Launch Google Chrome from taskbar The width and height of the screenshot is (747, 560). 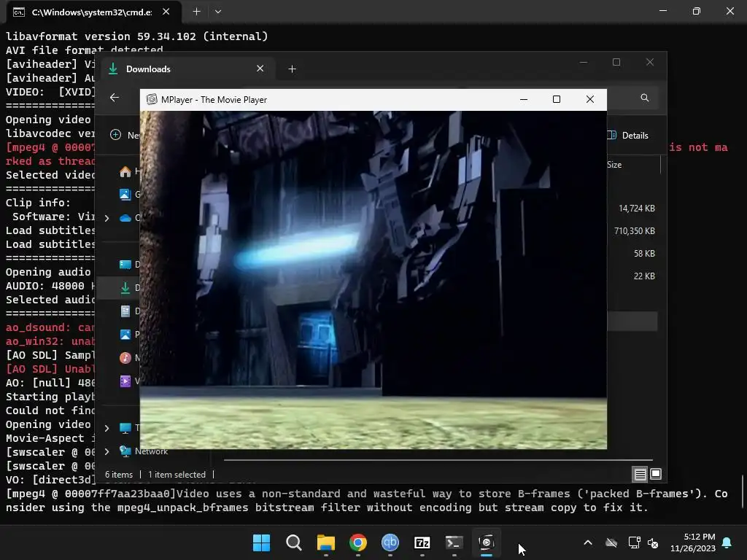pyautogui.click(x=357, y=542)
